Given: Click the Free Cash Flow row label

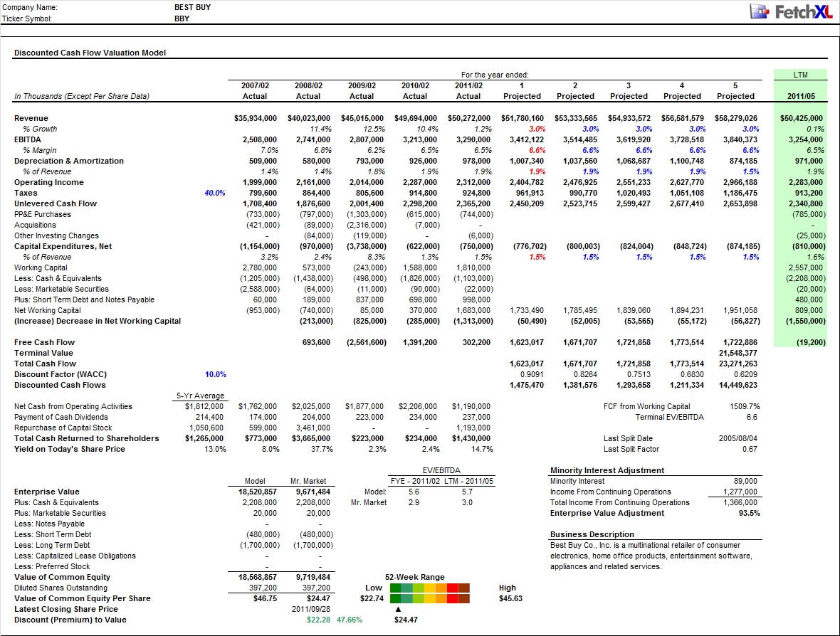Looking at the screenshot, I should 44,342.
